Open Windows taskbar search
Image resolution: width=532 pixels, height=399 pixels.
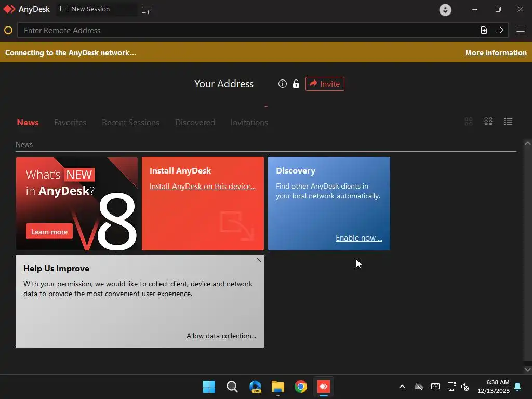pos(232,387)
